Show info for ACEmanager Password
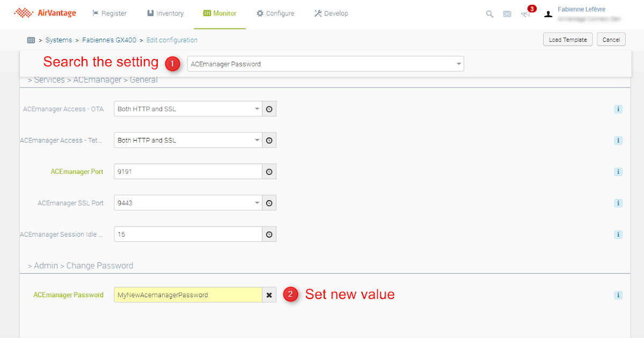The image size is (644, 338). click(618, 295)
